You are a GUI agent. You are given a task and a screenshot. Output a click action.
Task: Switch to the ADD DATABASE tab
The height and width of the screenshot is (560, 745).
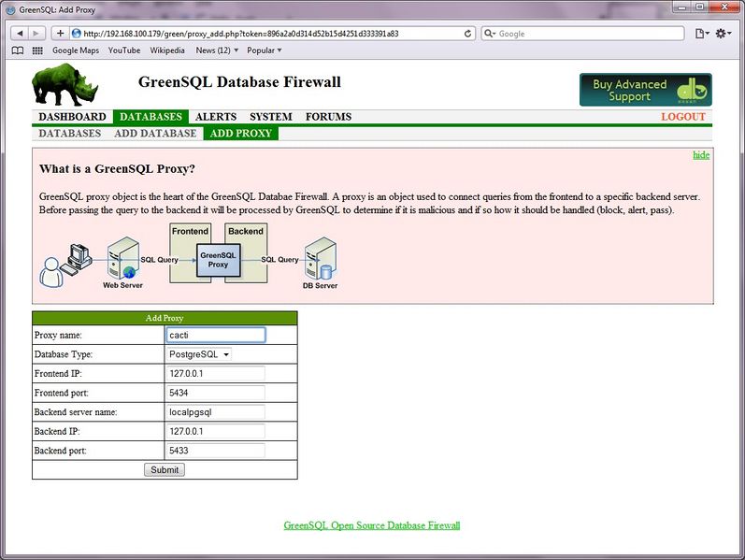point(155,134)
